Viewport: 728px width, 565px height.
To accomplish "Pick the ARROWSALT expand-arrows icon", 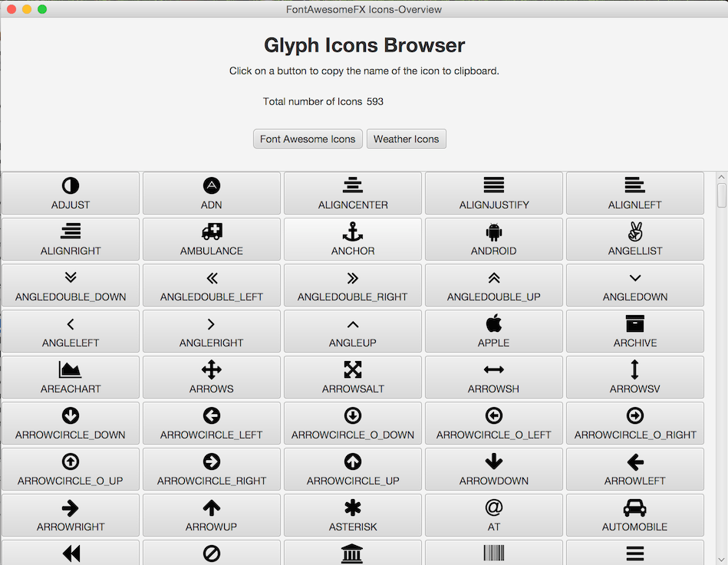I will pyautogui.click(x=353, y=377).
